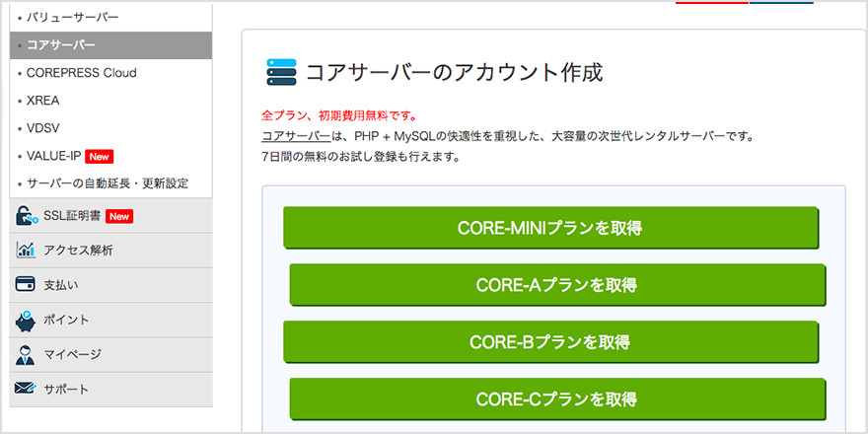Viewport: 868px width, 434px height.
Task: Click the server stack icon in heading
Action: [281, 73]
